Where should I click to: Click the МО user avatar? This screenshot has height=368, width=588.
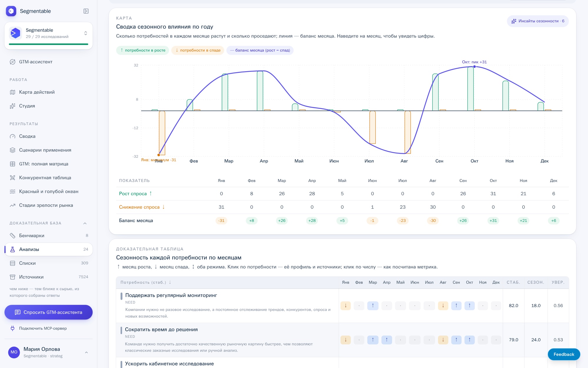click(14, 352)
